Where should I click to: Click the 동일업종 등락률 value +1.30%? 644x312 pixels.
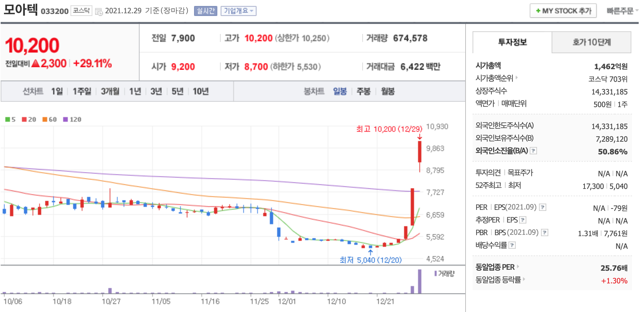tap(614, 281)
